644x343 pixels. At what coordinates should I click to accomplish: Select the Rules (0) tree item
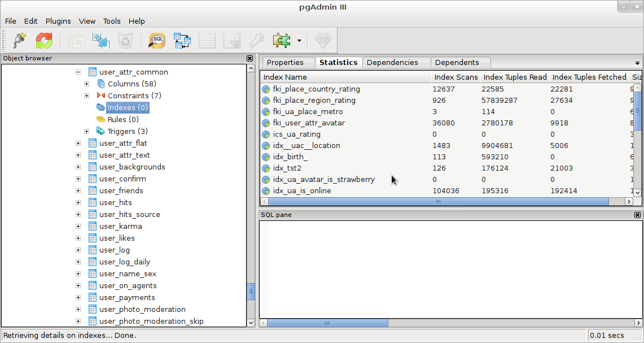click(123, 119)
